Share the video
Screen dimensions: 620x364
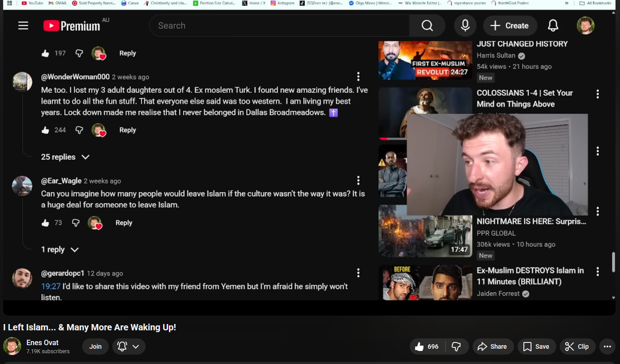(x=492, y=346)
